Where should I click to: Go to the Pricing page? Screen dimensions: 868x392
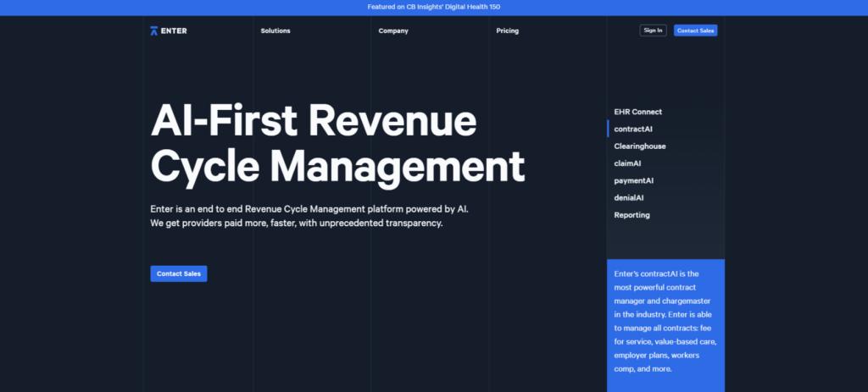click(507, 31)
